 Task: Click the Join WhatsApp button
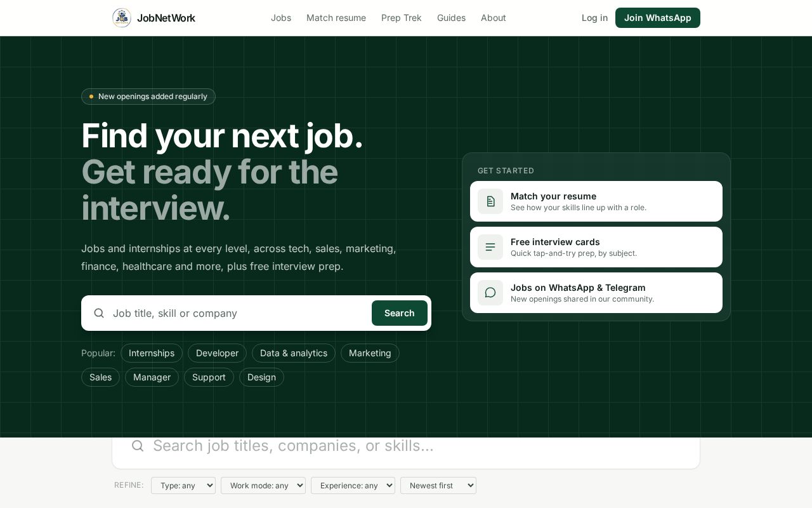(658, 18)
